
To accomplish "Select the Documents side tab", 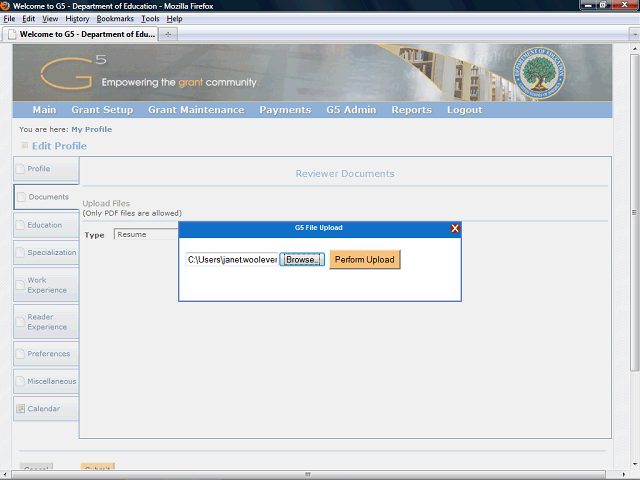I will tap(47, 197).
